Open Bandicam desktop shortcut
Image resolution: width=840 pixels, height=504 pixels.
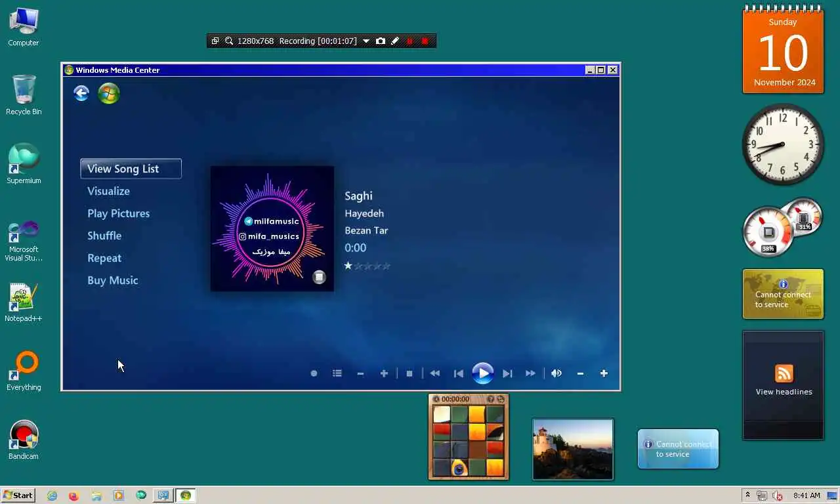[x=24, y=440]
